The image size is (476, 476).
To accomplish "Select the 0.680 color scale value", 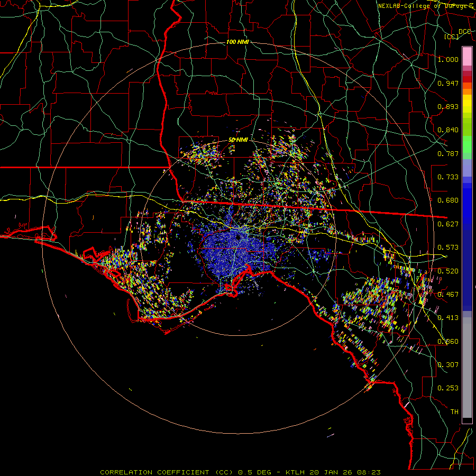I will tap(448, 200).
